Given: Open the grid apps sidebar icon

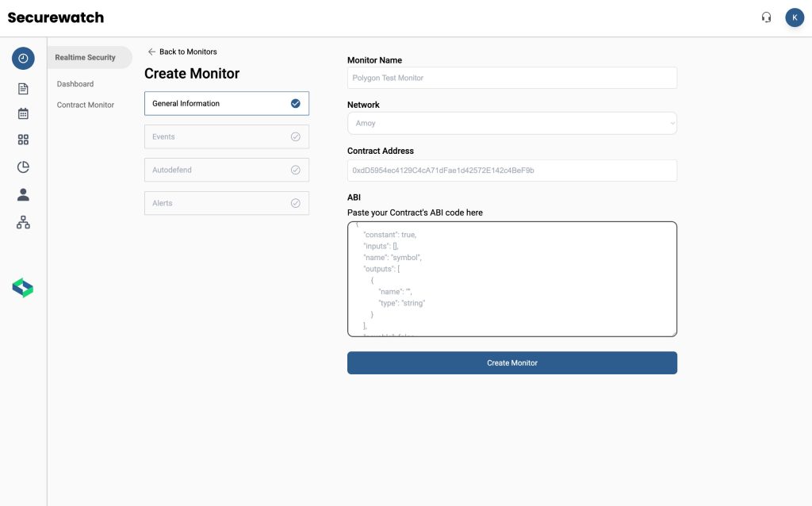Looking at the screenshot, I should [23, 140].
